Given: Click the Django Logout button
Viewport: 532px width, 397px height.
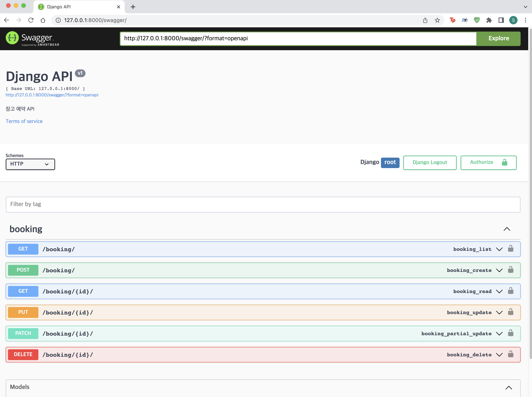Looking at the screenshot, I should [x=429, y=162].
